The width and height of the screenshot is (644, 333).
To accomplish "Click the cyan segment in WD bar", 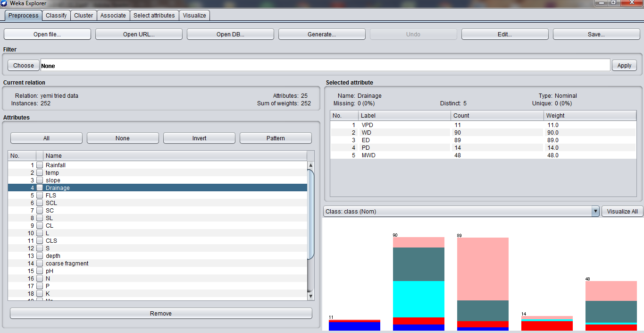I will coord(418,299).
